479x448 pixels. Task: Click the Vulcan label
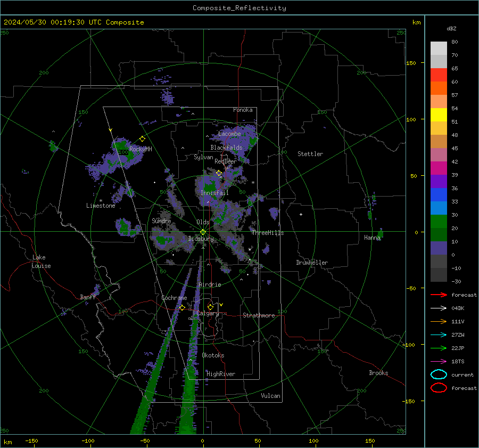271,396
